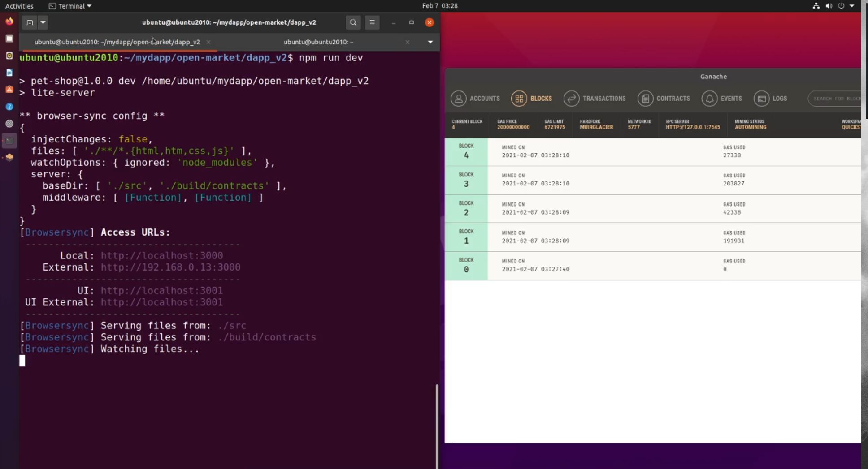The image size is (868, 469).
Task: Close the ubuntu@ubuntu2010: ~ terminal tab
Action: pyautogui.click(x=407, y=42)
